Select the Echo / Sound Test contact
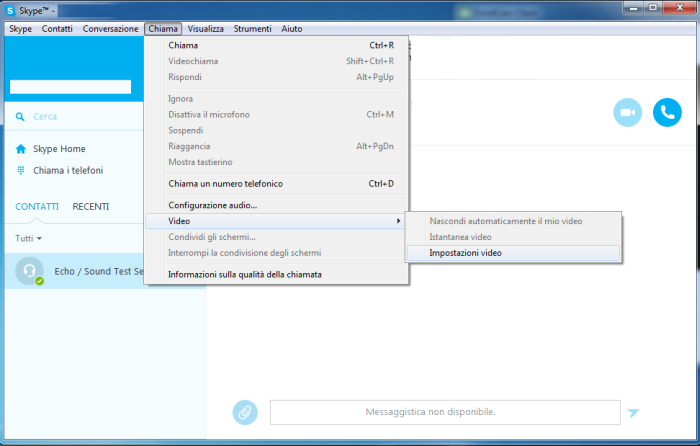The width and height of the screenshot is (700, 446). coord(74,271)
